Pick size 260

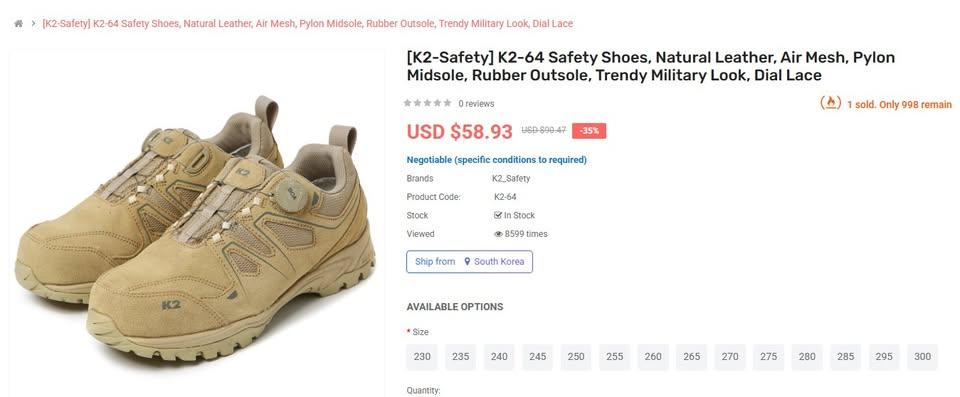pyautogui.click(x=653, y=357)
